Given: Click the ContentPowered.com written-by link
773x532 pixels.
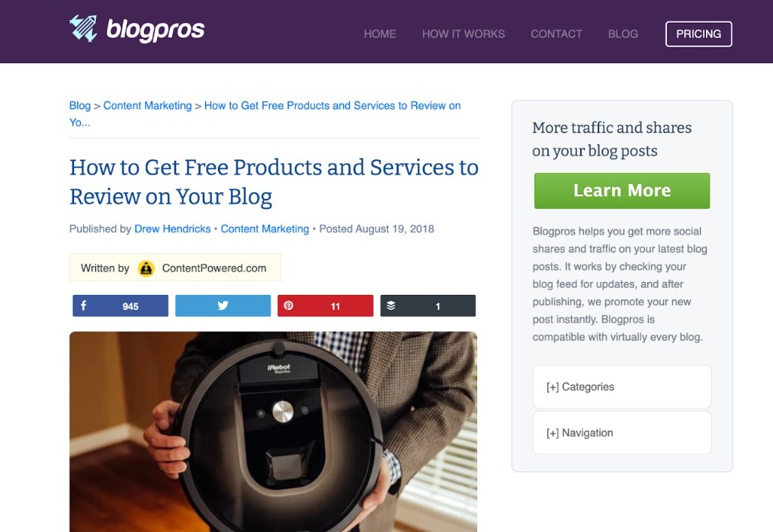Looking at the screenshot, I should [214, 268].
